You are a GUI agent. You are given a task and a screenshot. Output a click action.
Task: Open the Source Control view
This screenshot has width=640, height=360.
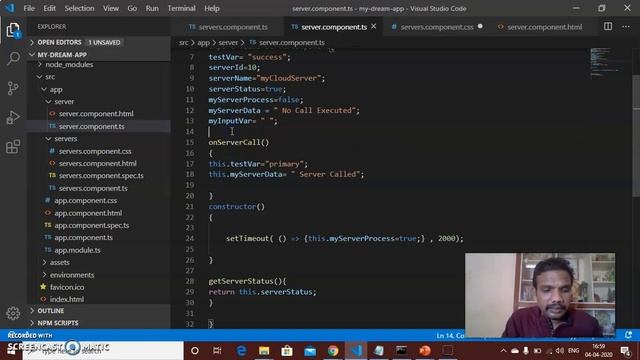coord(13,88)
